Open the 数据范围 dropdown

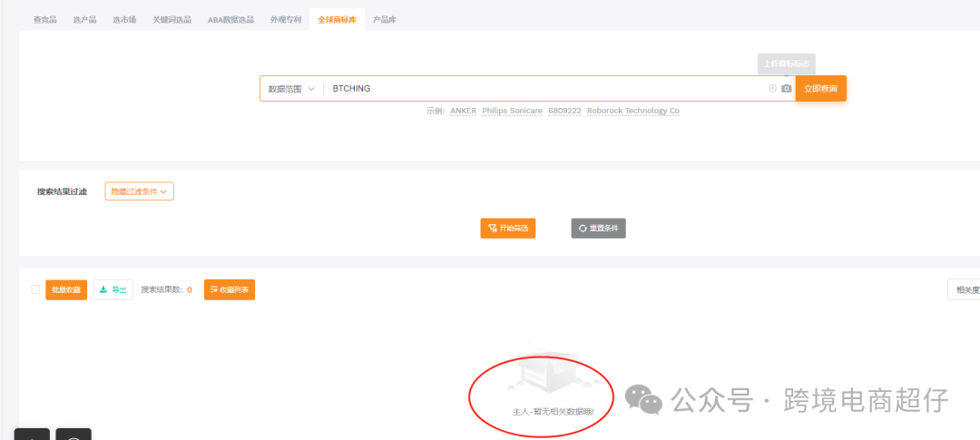click(x=291, y=89)
